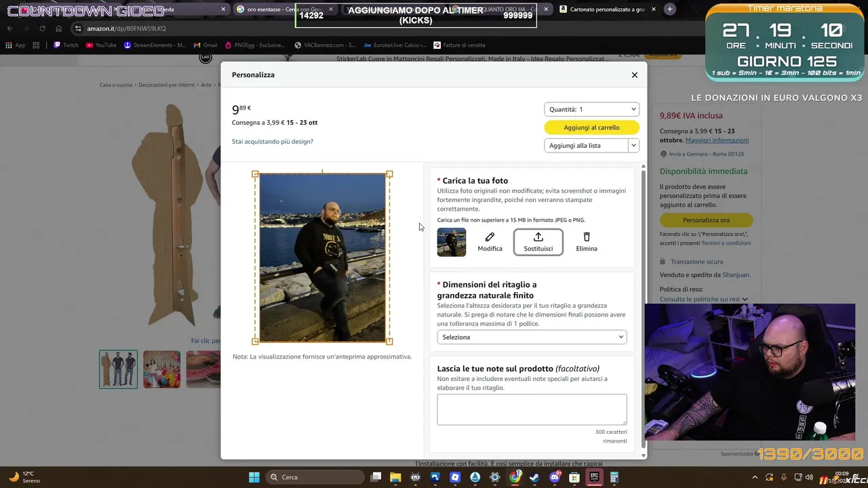The height and width of the screenshot is (488, 868).
Task: Close the 'oro esentasse' tab
Action: coord(330,9)
